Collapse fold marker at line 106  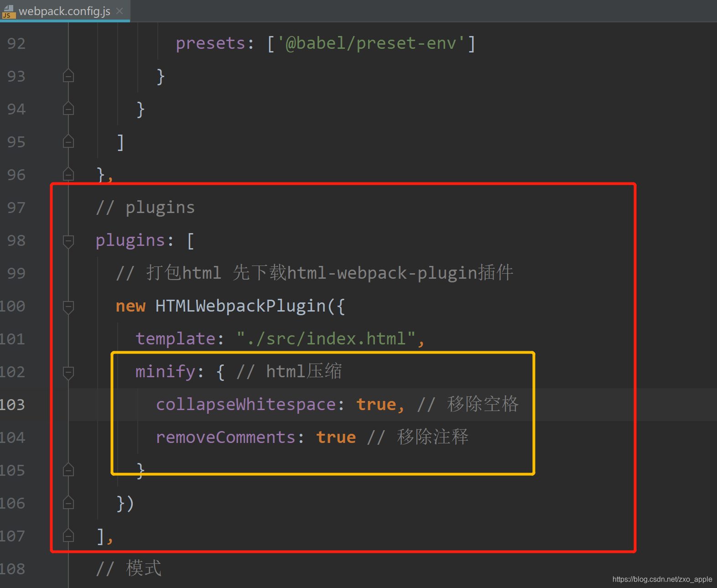[68, 503]
